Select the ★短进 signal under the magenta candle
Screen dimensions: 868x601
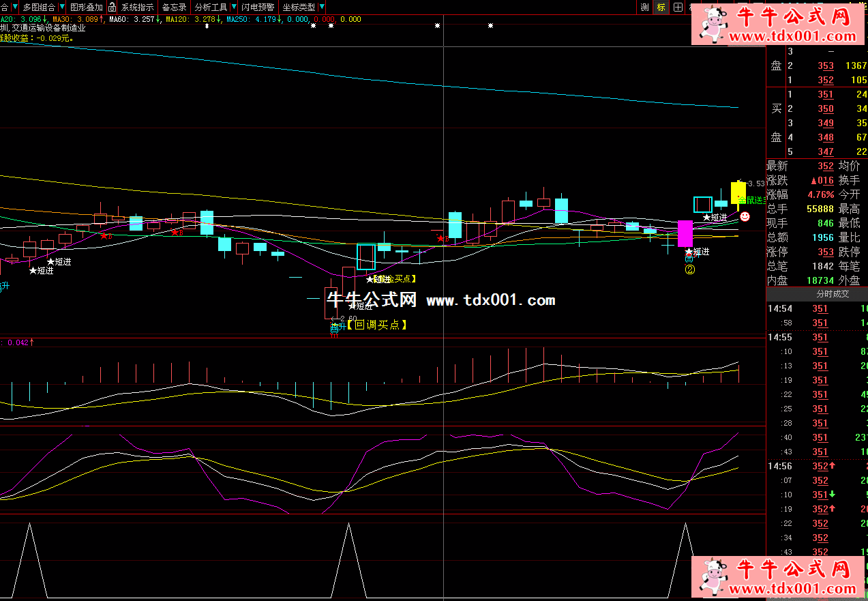(x=697, y=252)
